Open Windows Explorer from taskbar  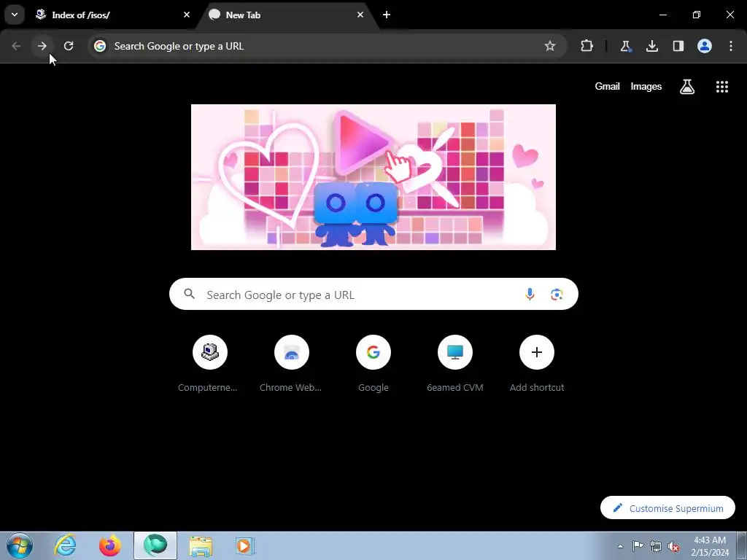click(201, 545)
